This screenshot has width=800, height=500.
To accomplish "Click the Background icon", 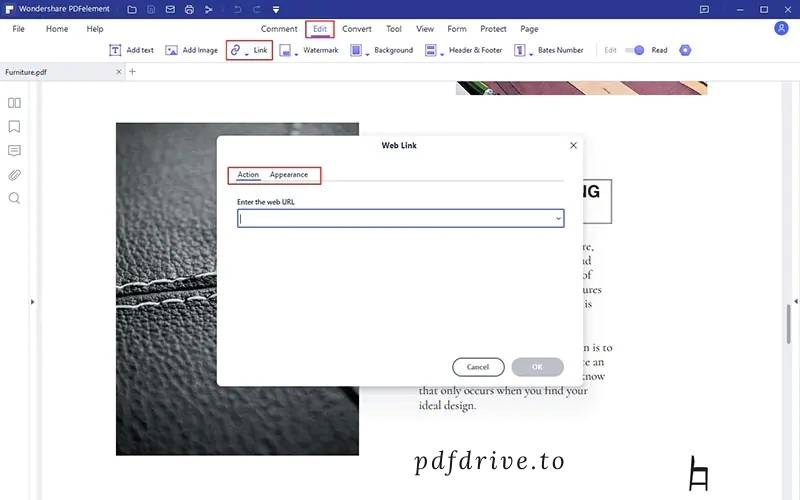I will coord(356,50).
